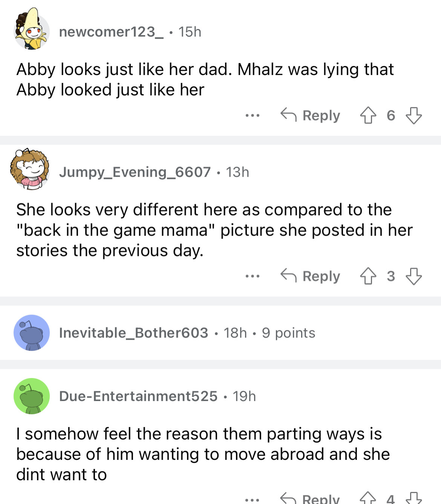Reply to Due-Entertainment525's comment
Screen dimensions: 441x504
tap(311, 499)
